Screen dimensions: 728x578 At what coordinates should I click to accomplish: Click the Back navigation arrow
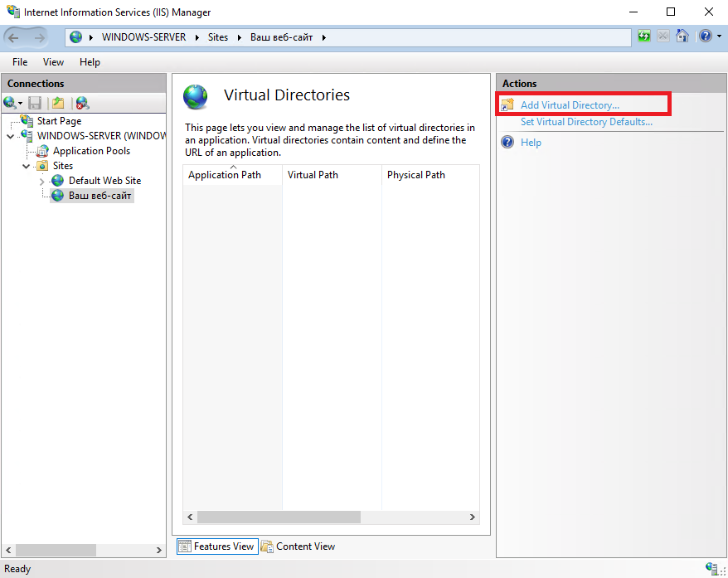click(13, 38)
